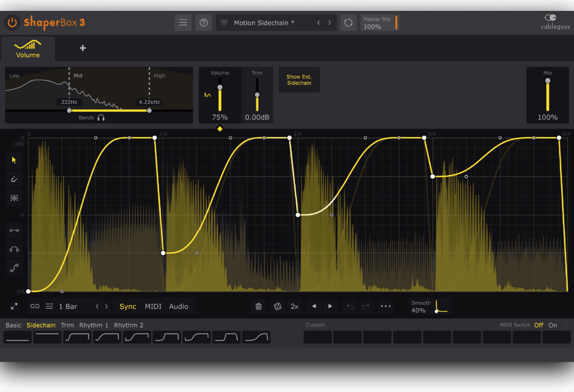Toggle the Bands headphones solo icon
574x392 pixels.
[x=101, y=118]
